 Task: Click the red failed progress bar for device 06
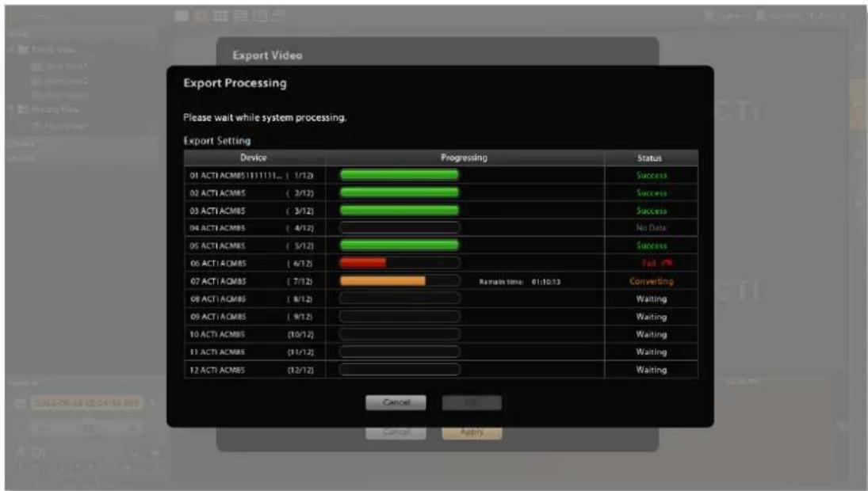[363, 263]
